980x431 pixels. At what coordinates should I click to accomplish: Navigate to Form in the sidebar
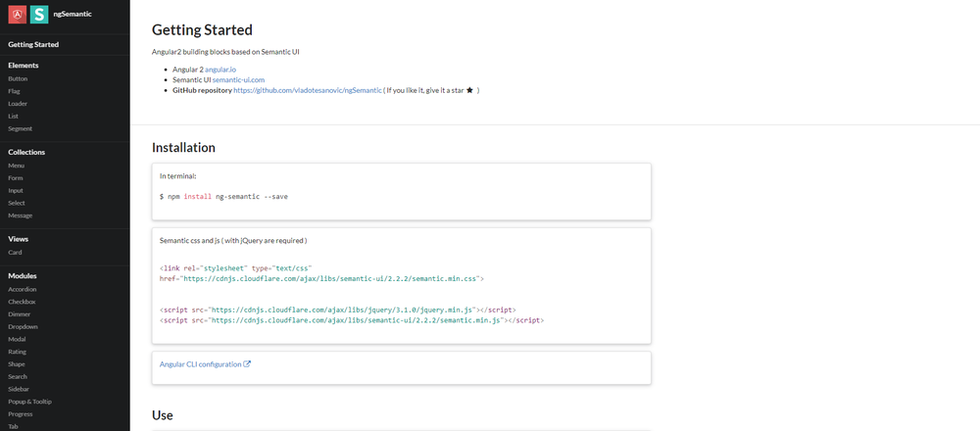(16, 178)
